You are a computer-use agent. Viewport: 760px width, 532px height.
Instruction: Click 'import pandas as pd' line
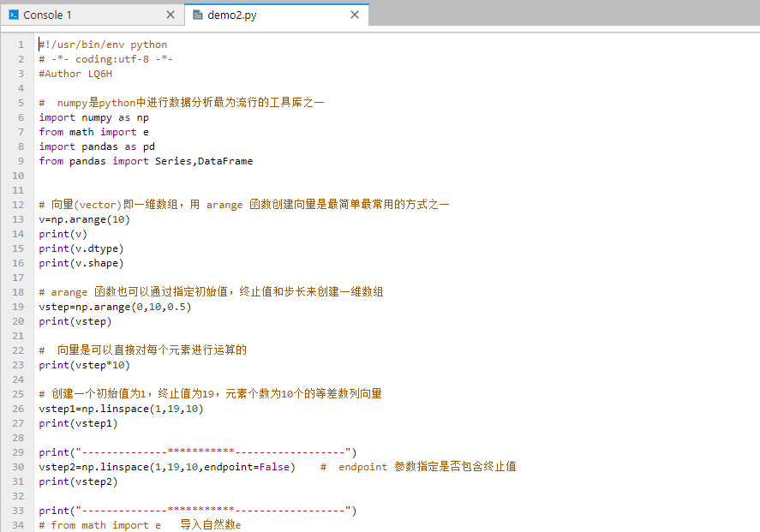click(97, 146)
